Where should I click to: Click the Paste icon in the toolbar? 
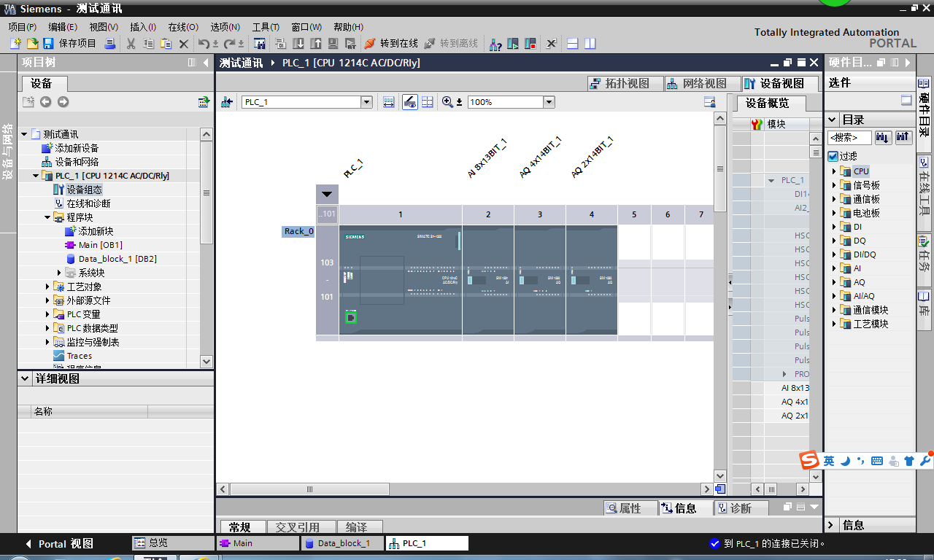pyautogui.click(x=166, y=44)
